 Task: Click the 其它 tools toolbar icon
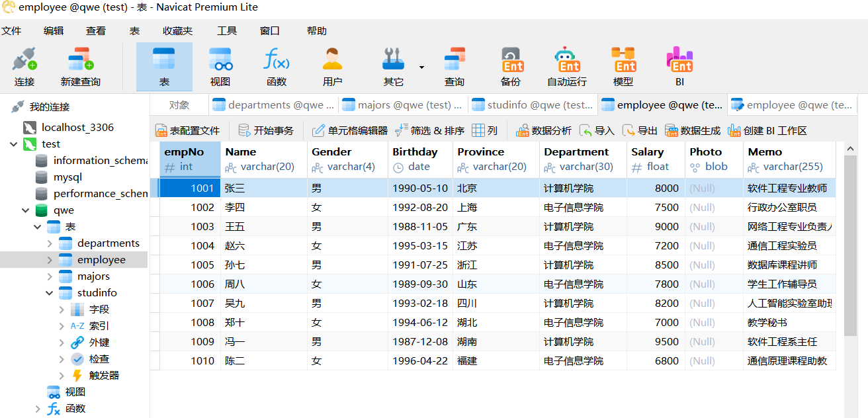tap(394, 67)
